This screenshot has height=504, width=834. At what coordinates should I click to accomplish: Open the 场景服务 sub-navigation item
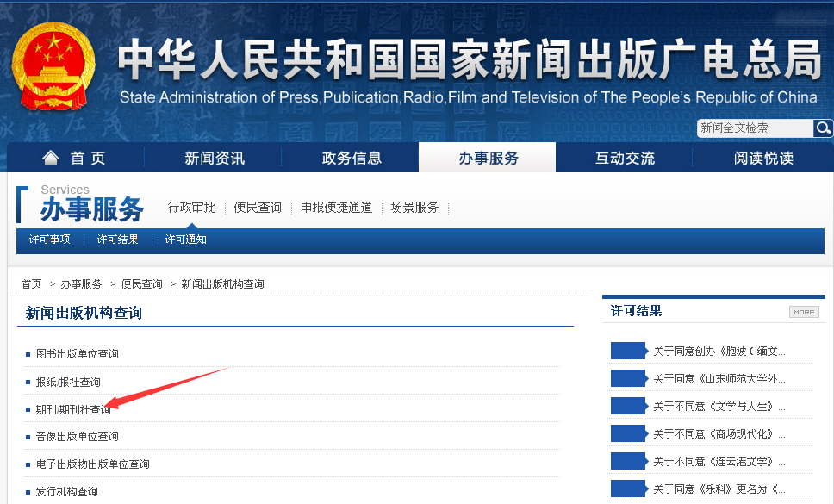pos(415,208)
